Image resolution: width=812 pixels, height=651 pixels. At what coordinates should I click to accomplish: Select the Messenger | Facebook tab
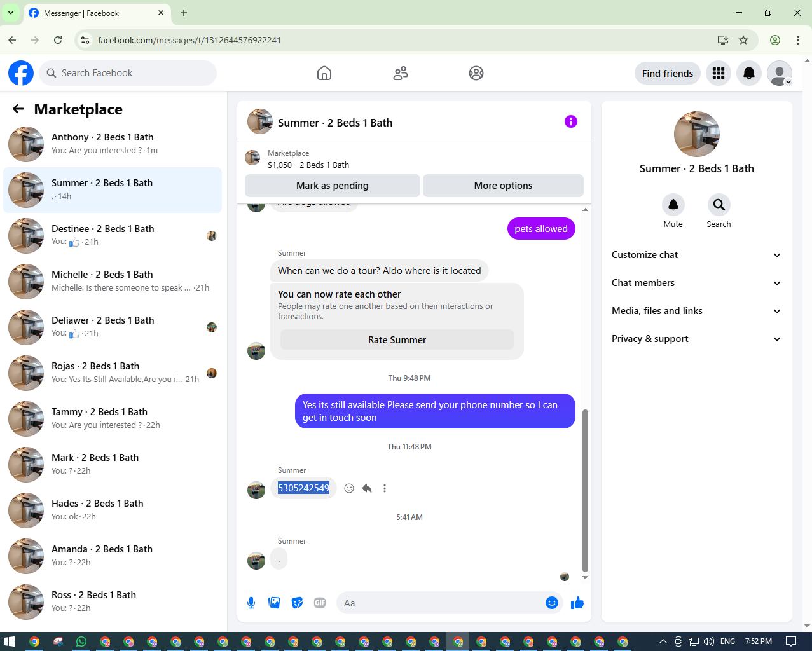[x=97, y=13]
